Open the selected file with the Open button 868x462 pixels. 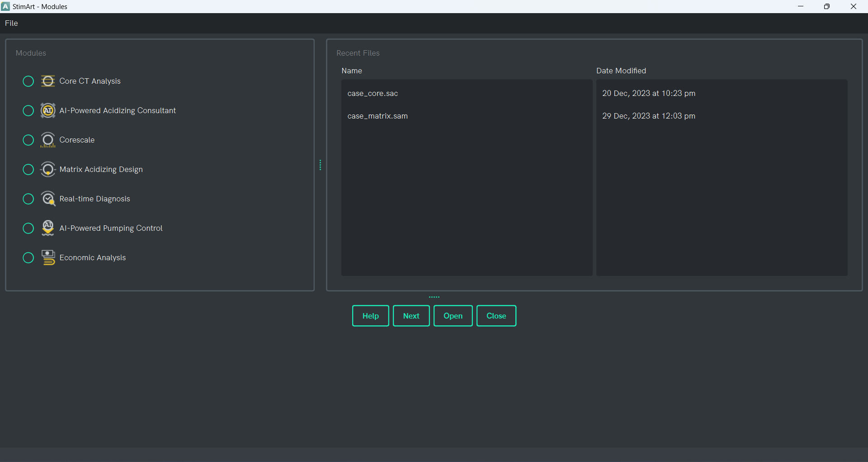coord(453,315)
